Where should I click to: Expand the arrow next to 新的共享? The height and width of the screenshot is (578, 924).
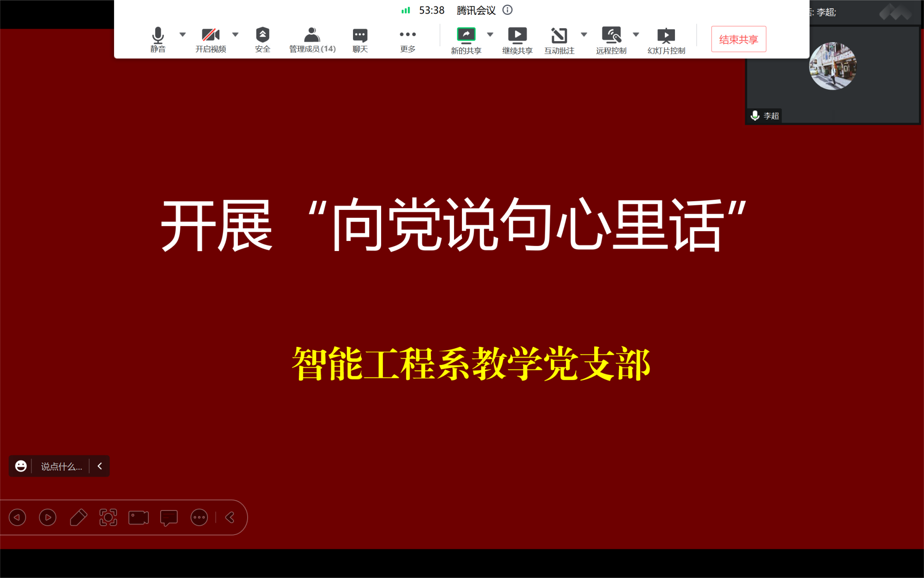(490, 35)
